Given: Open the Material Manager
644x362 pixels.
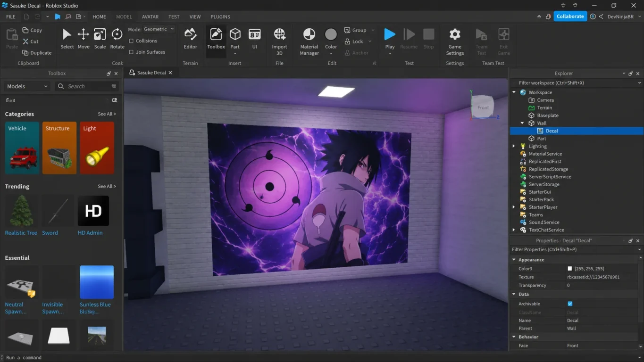Looking at the screenshot, I should pos(309,41).
